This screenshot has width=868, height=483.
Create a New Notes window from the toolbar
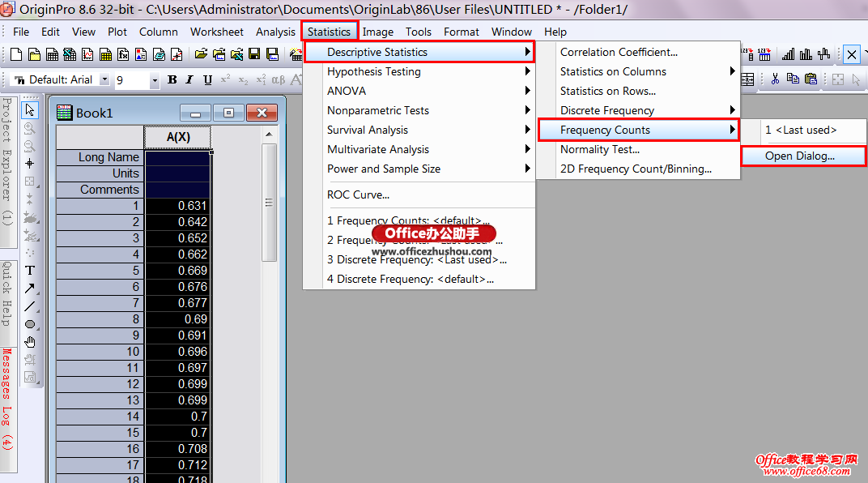tap(159, 54)
